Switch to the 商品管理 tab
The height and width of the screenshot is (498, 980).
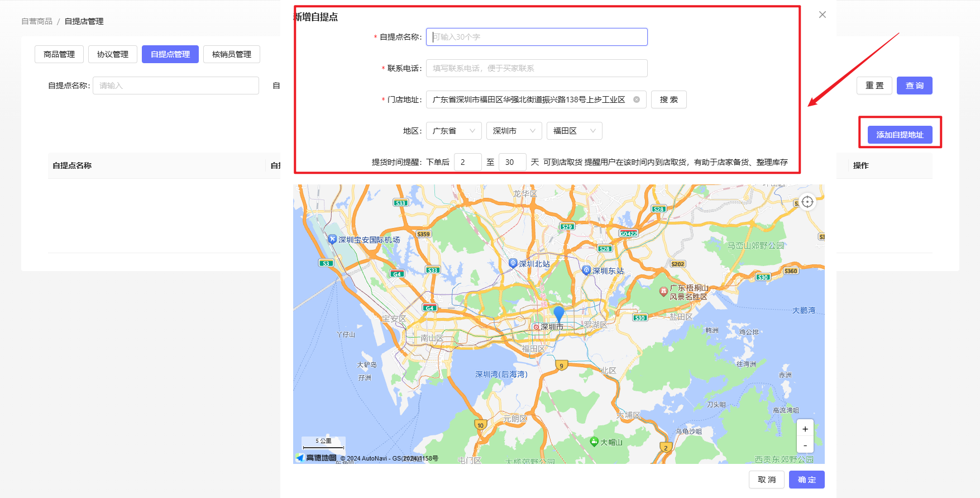[59, 54]
